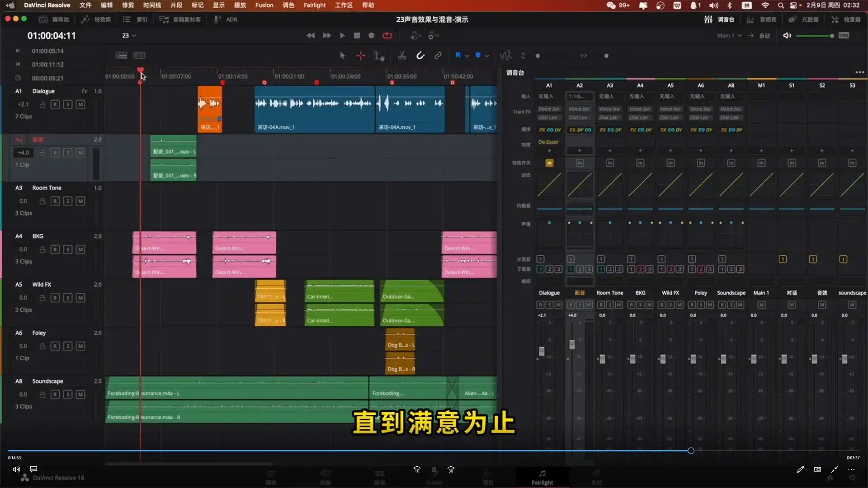Arm record on BKG track
Viewport: 868px width, 488px height.
pyautogui.click(x=55, y=249)
